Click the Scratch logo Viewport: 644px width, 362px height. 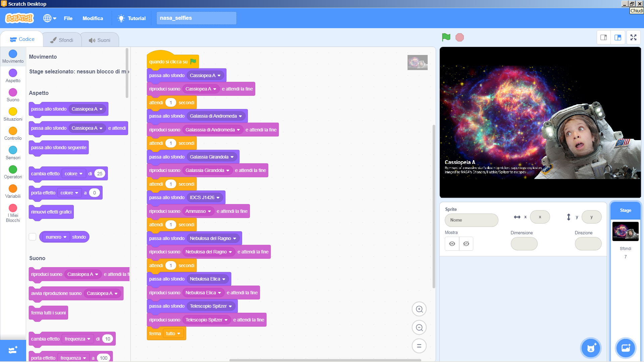pyautogui.click(x=19, y=18)
